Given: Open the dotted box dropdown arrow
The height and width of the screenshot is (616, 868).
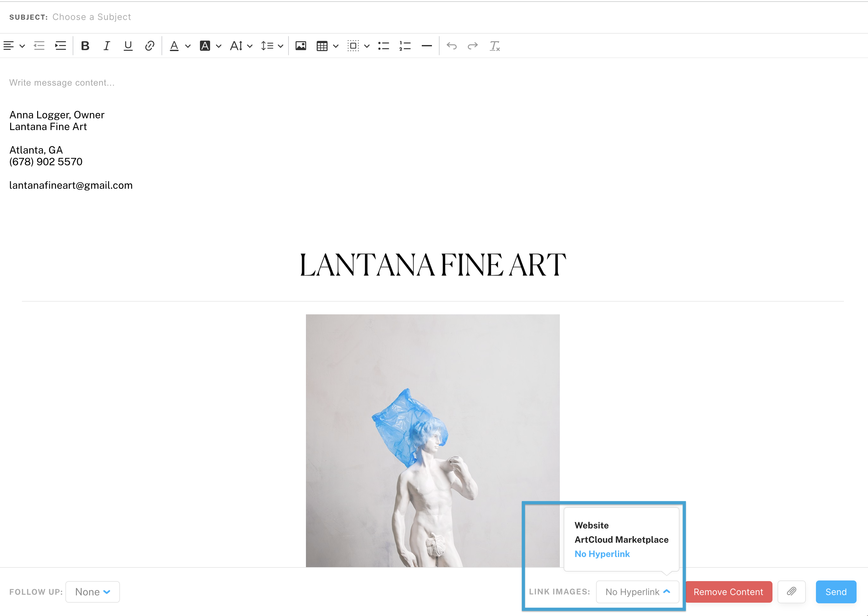Looking at the screenshot, I should (x=367, y=46).
